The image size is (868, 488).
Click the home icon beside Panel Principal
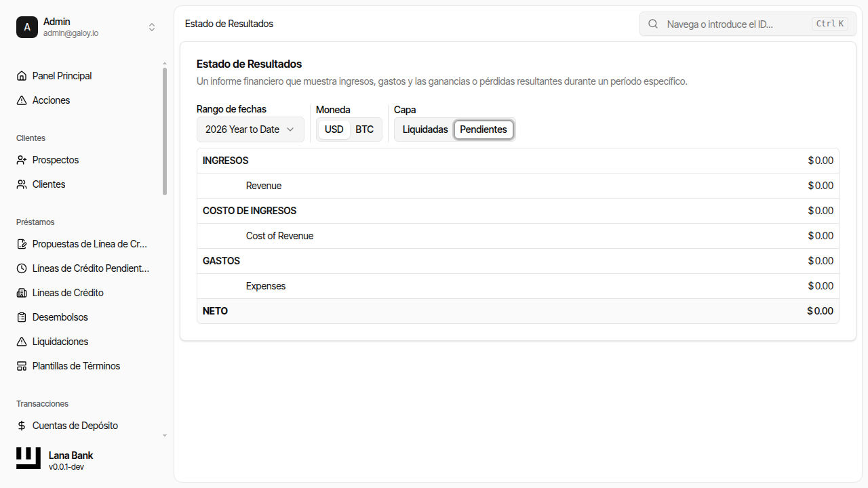22,76
